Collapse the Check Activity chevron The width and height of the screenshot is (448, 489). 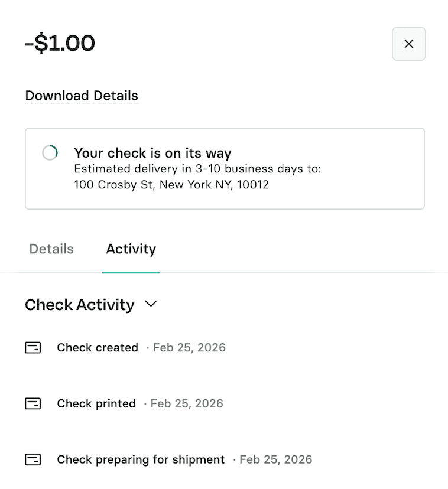151,304
